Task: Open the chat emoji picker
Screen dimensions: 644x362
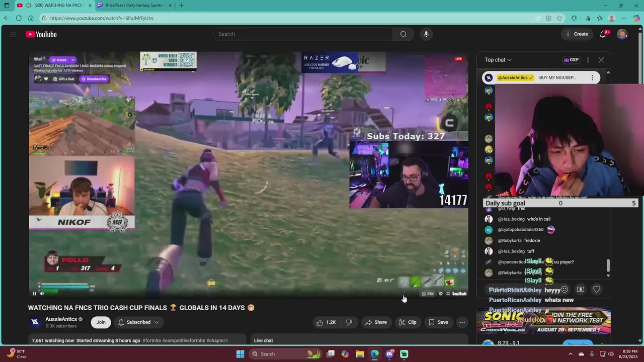Action: (565, 290)
